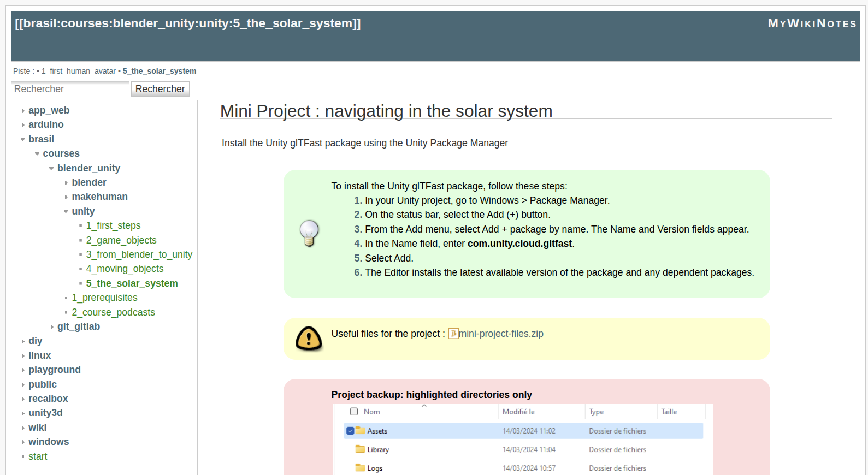The image size is (868, 475).
Task: Sort by the Modifié le column
Action: pyautogui.click(x=518, y=412)
